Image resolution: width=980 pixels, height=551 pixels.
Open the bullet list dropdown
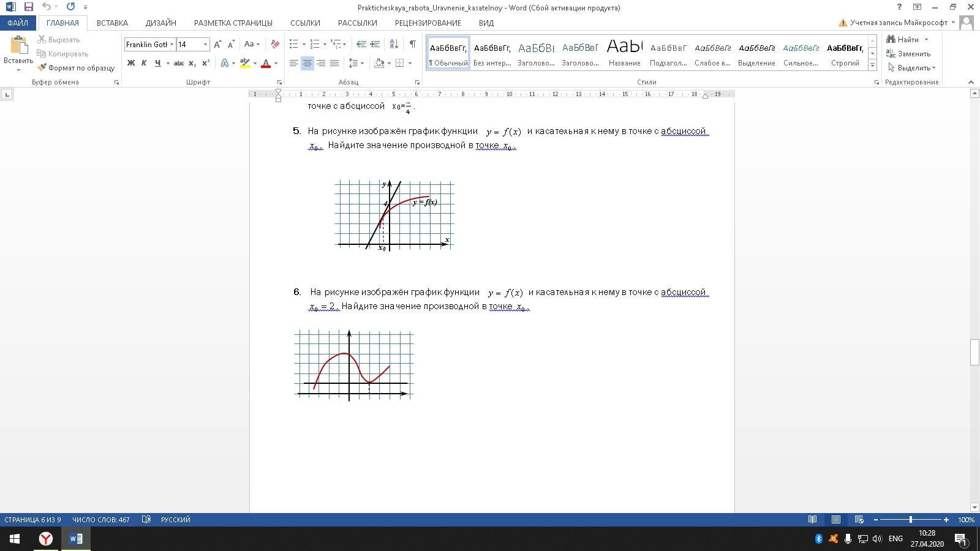pyautogui.click(x=304, y=44)
